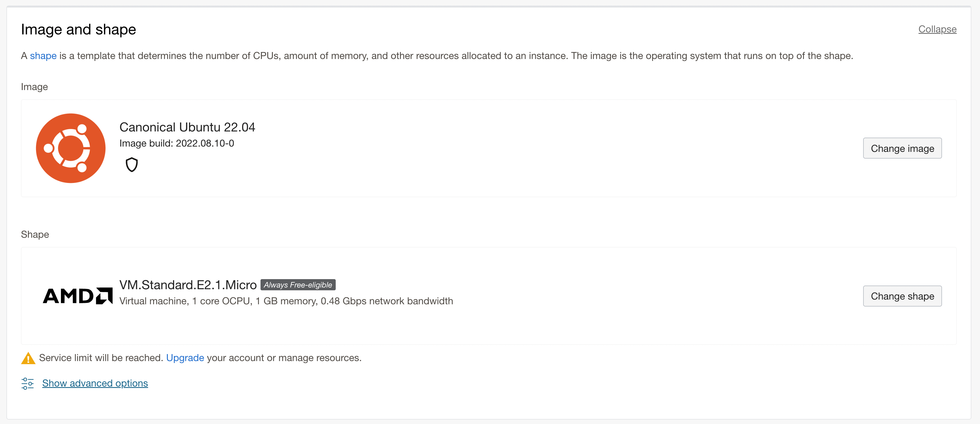Click the Service limit will be reached message
Image resolution: width=980 pixels, height=424 pixels.
point(101,358)
